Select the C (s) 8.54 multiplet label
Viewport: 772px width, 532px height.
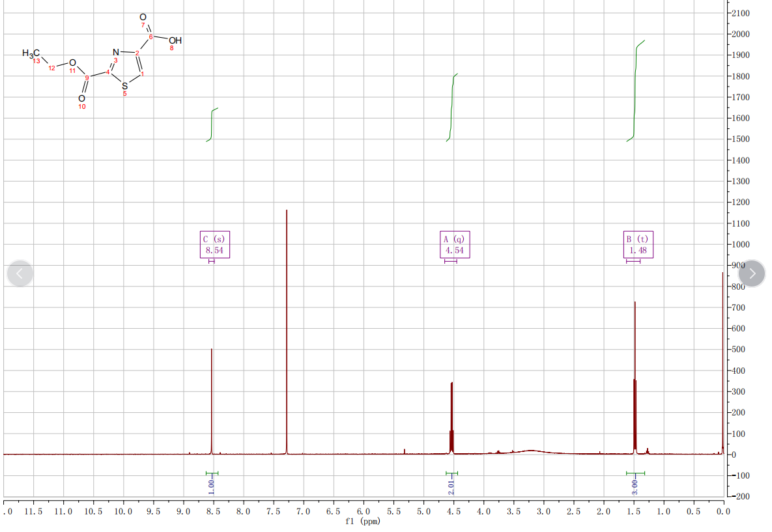pyautogui.click(x=214, y=245)
